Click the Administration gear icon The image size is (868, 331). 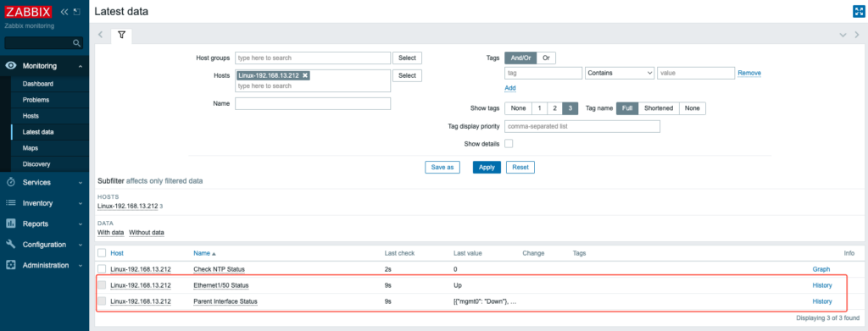[x=11, y=265]
